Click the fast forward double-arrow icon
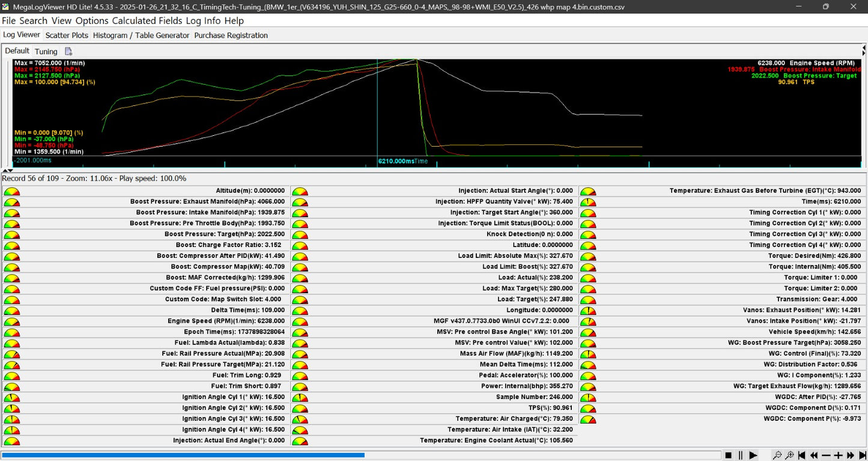Screen dimensions: 868x461 pyautogui.click(x=851, y=456)
